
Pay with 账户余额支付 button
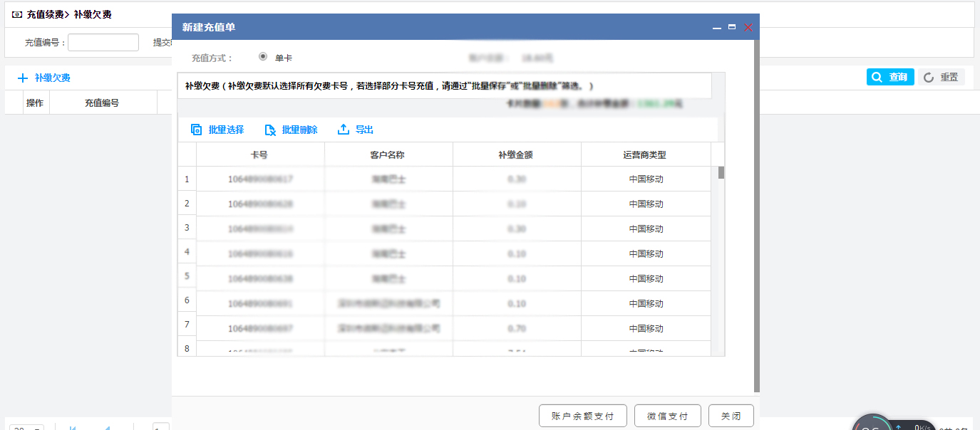coord(583,416)
